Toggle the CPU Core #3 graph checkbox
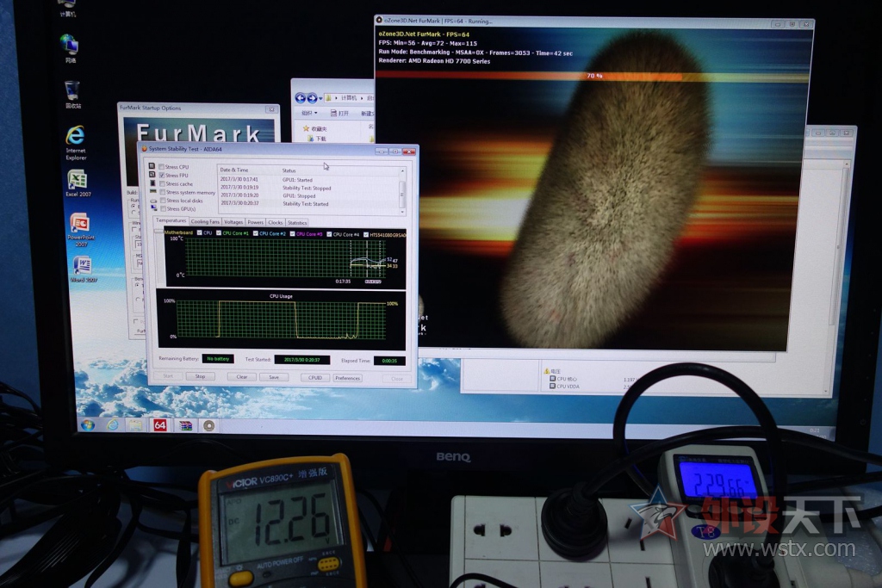 coord(292,234)
